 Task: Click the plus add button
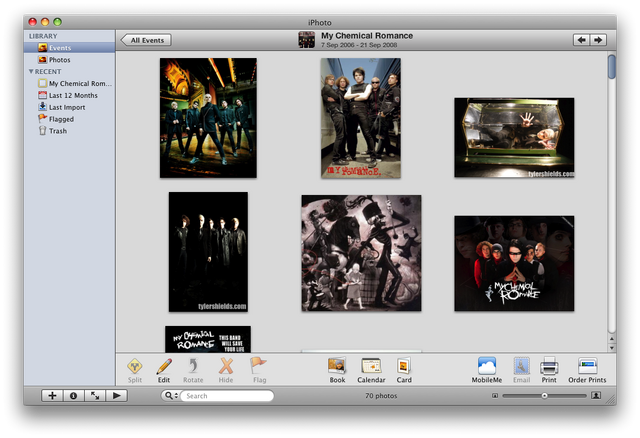[x=52, y=396]
